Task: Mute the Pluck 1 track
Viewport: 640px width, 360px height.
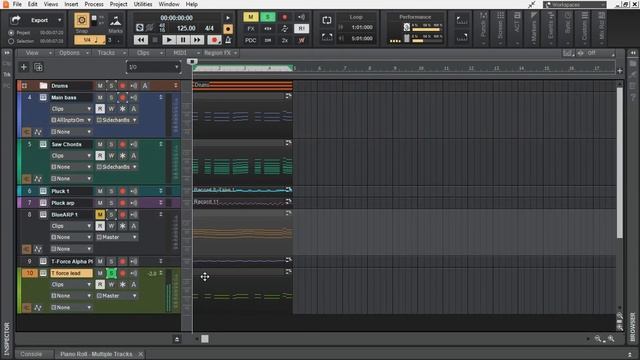Action: (x=100, y=191)
